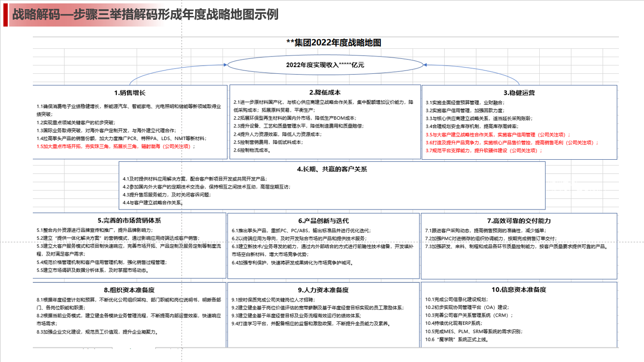Select the heading "1.销售增长"

pos(130,93)
